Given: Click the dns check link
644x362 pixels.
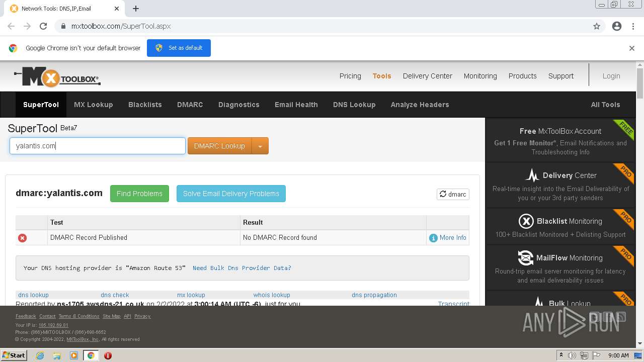Looking at the screenshot, I should coord(115,295).
